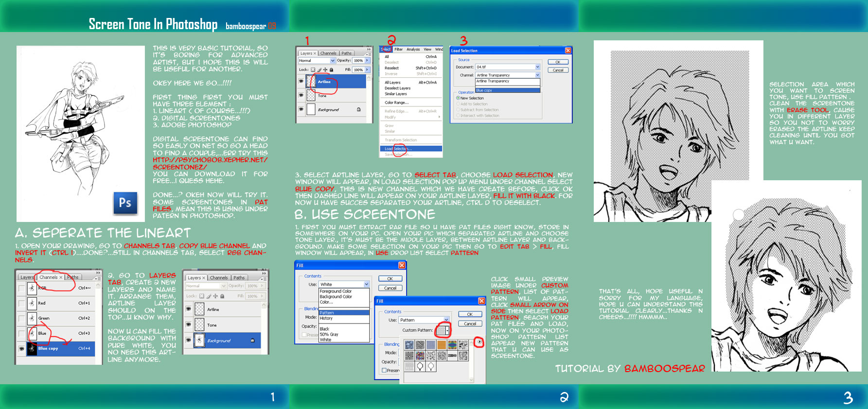Image resolution: width=868 pixels, height=409 pixels.
Task: Click lock position icon, Background-selected Layers panel
Action: 215,296
